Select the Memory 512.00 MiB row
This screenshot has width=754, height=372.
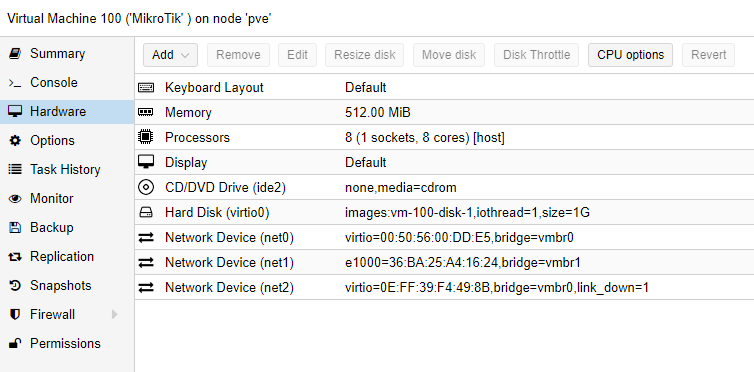pyautogui.click(x=444, y=112)
